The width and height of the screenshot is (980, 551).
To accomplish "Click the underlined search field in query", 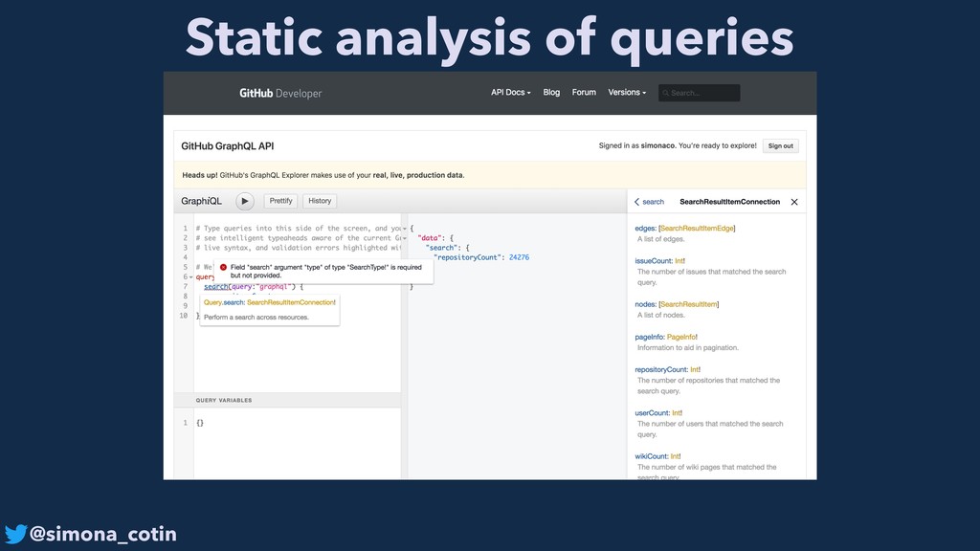I will click(215, 287).
